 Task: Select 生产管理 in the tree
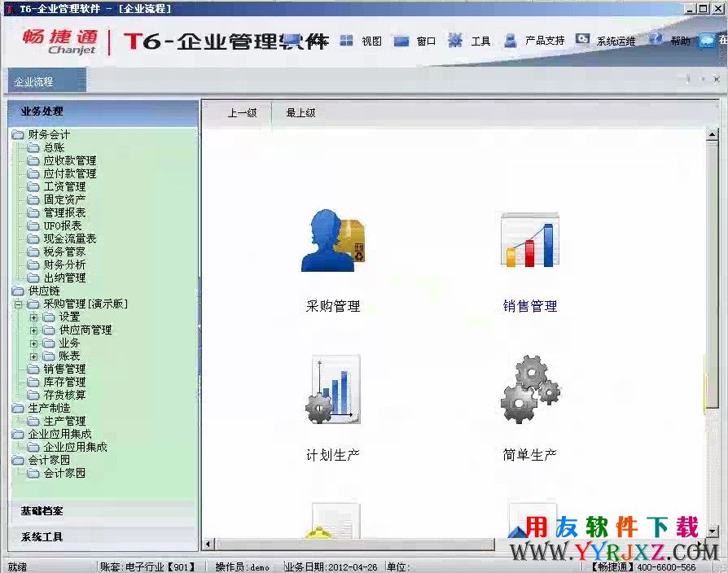pyautogui.click(x=64, y=421)
